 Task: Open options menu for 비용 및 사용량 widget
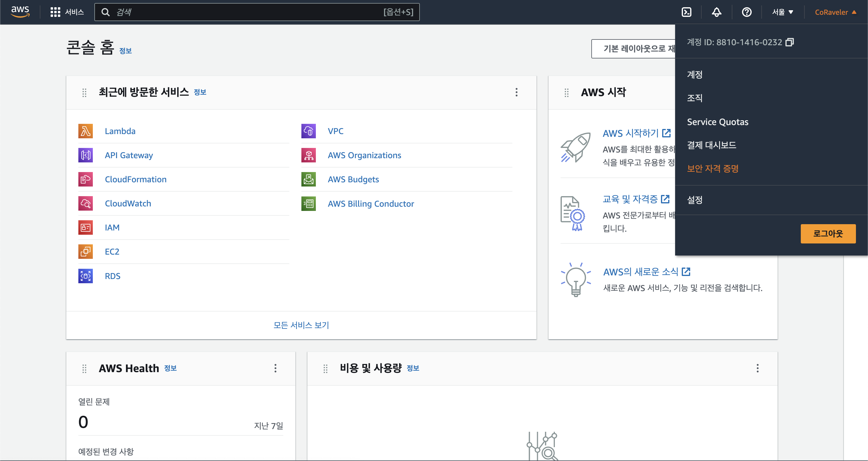pos(757,368)
